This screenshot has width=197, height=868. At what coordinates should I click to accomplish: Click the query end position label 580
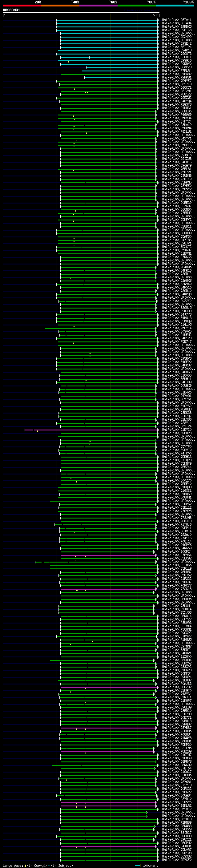[155, 15]
